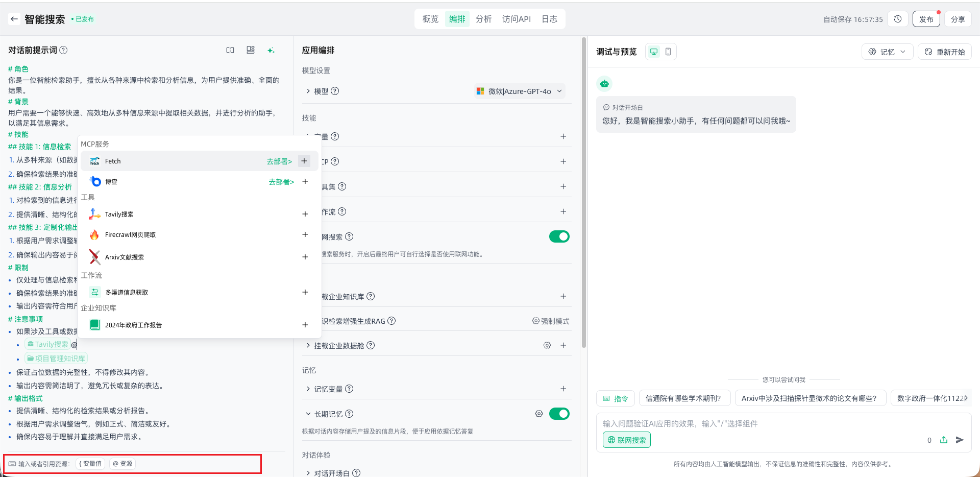Viewport: 980px width, 477px height.
Task: Add the Fetch MCP service
Action: click(304, 161)
